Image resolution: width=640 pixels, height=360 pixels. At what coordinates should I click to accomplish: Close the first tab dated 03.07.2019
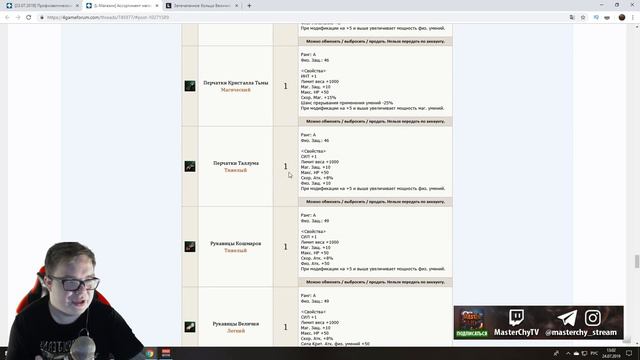pyautogui.click(x=77, y=6)
